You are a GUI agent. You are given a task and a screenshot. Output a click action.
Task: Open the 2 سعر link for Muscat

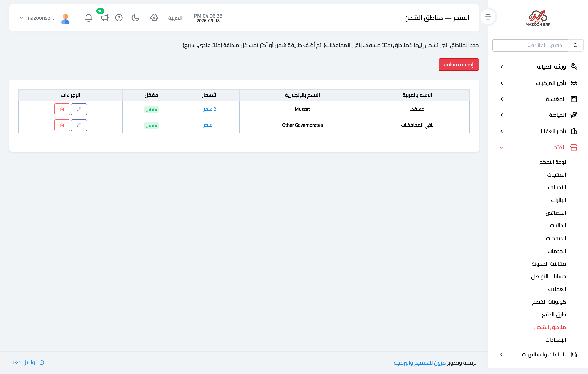[x=210, y=109]
